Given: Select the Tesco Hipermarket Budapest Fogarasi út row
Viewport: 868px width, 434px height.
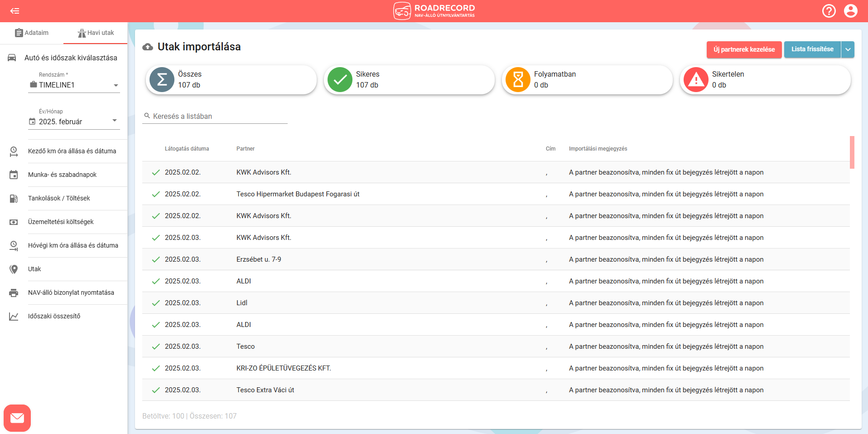Looking at the screenshot, I should 496,194.
